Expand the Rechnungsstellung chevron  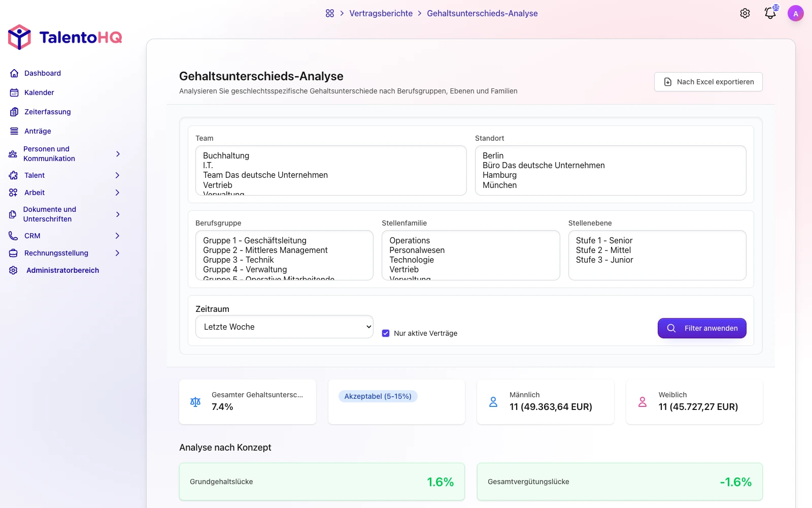(118, 253)
